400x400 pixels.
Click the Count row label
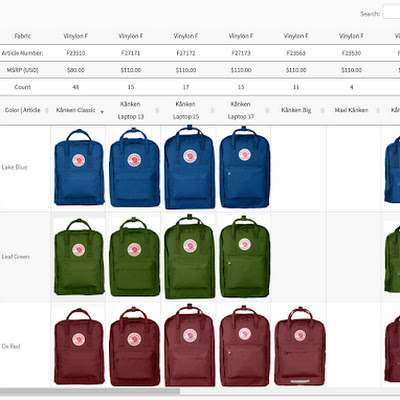click(x=23, y=87)
